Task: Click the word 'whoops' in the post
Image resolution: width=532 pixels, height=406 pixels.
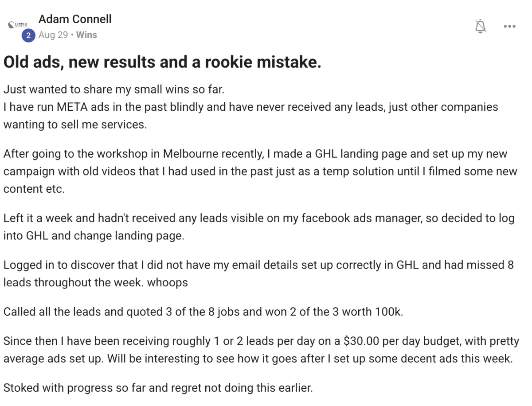Action: 168,282
